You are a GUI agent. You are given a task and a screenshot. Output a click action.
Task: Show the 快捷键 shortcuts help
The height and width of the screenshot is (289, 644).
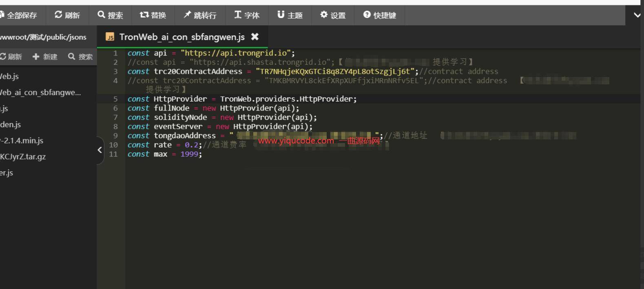tap(379, 15)
